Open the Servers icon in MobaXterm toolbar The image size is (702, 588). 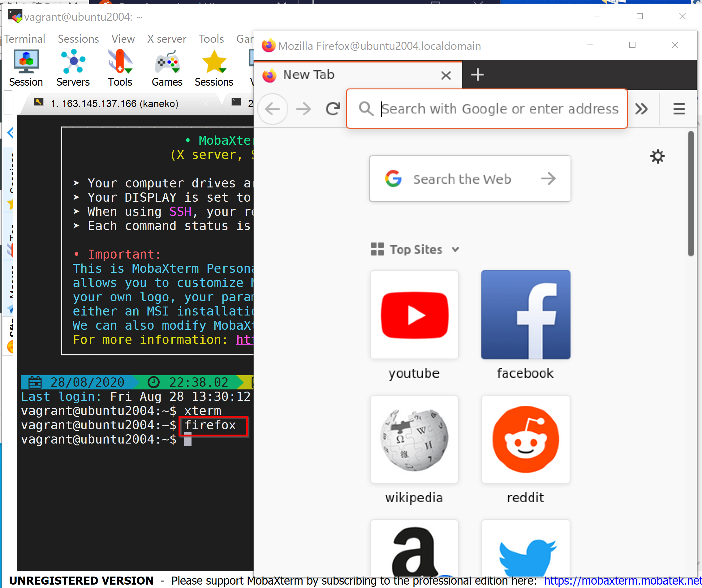[x=73, y=68]
